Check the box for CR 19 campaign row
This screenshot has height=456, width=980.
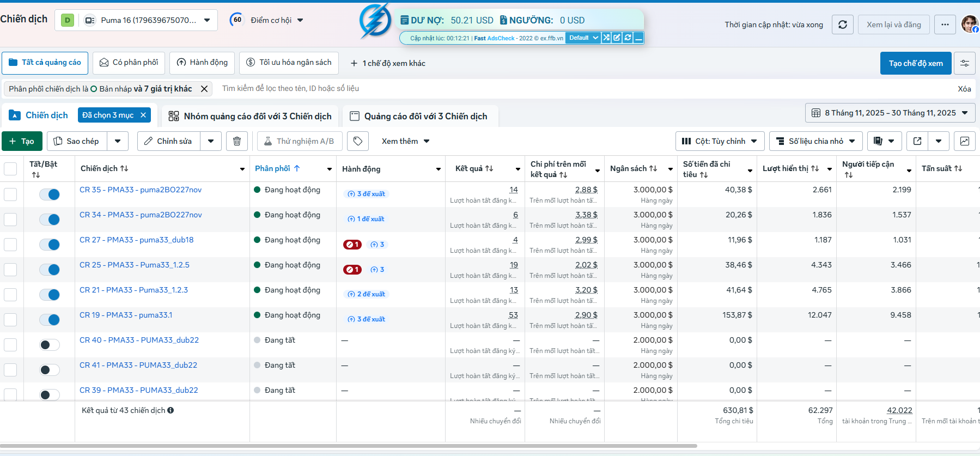(10, 320)
